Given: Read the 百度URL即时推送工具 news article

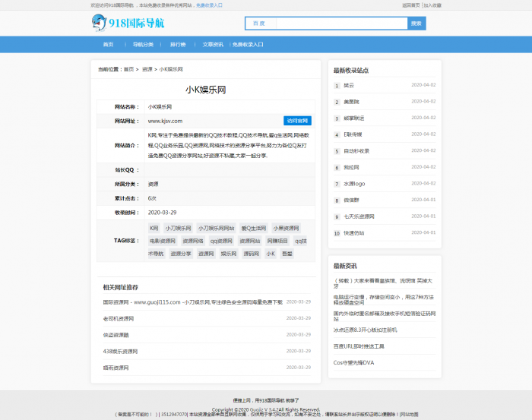Looking at the screenshot, I should [x=359, y=346].
